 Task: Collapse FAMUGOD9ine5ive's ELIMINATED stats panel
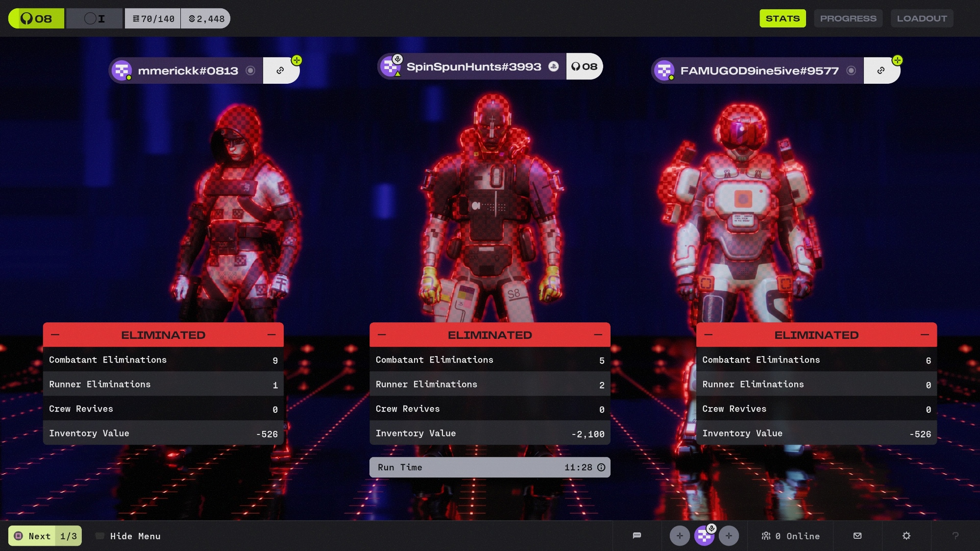click(x=925, y=335)
